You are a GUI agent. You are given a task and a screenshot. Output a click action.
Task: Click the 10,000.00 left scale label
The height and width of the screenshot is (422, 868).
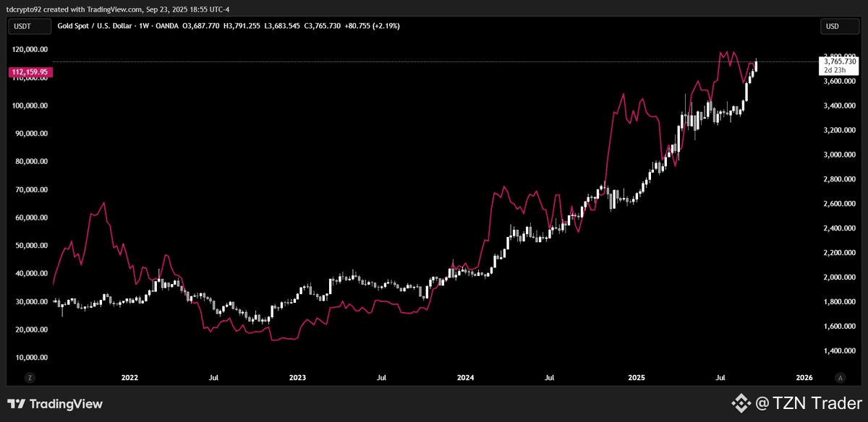point(32,358)
